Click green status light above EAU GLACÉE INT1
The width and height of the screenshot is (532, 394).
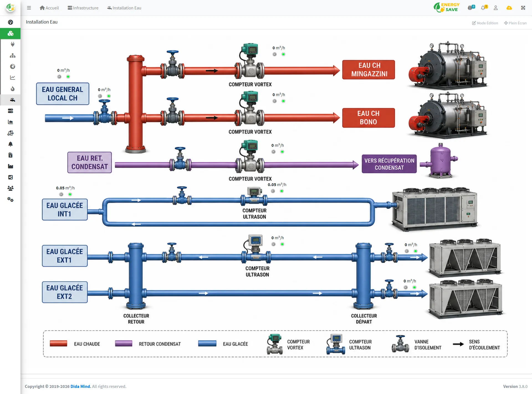70,194
